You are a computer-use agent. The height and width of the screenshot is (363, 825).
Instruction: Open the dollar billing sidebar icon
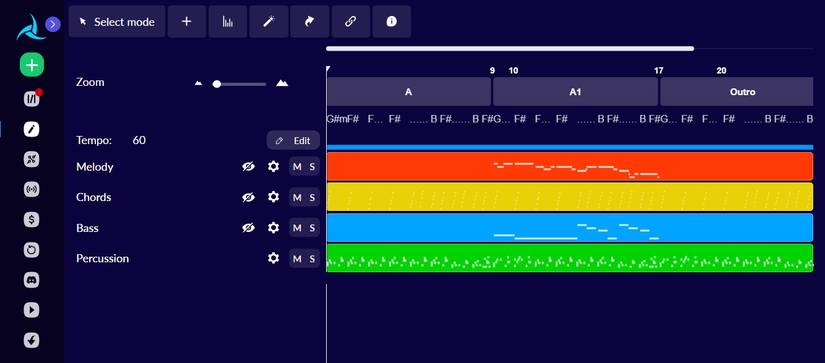coord(32,219)
